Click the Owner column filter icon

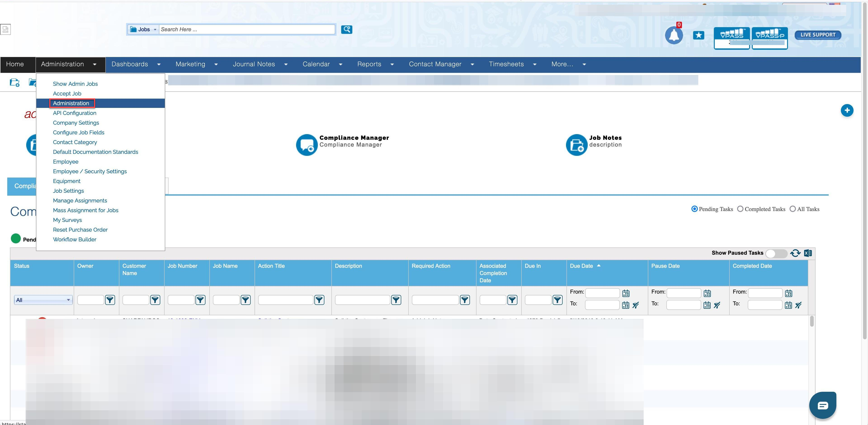point(110,300)
